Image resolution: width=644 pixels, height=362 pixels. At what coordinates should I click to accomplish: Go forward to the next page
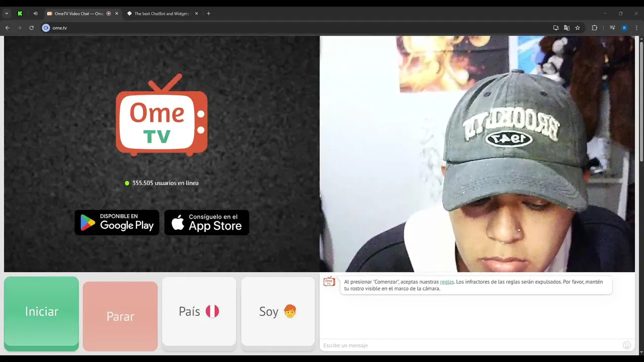pos(20,28)
